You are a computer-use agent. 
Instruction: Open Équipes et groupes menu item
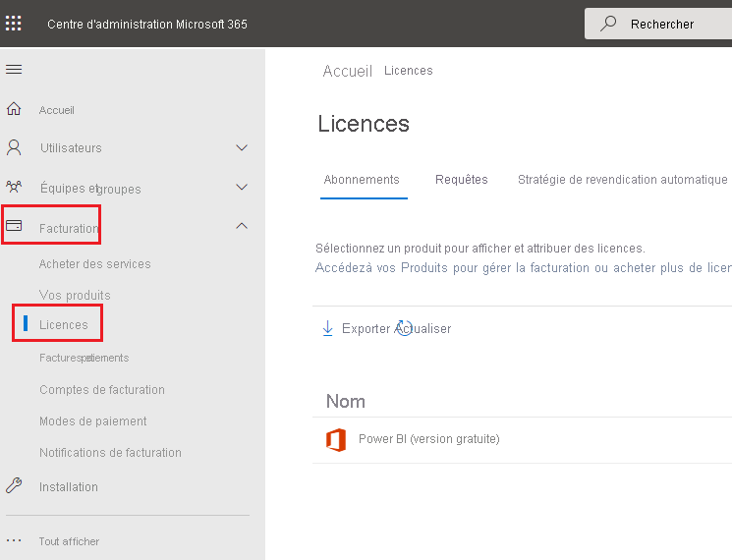click(90, 189)
